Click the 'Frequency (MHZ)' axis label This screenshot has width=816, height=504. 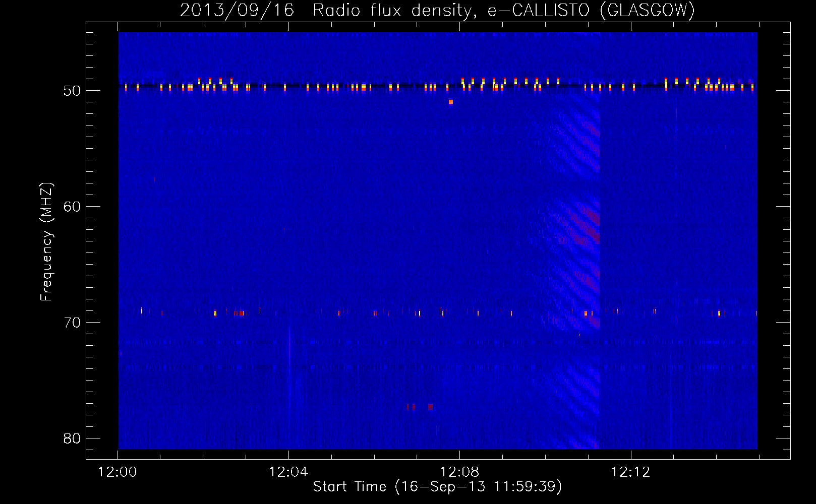pyautogui.click(x=46, y=242)
